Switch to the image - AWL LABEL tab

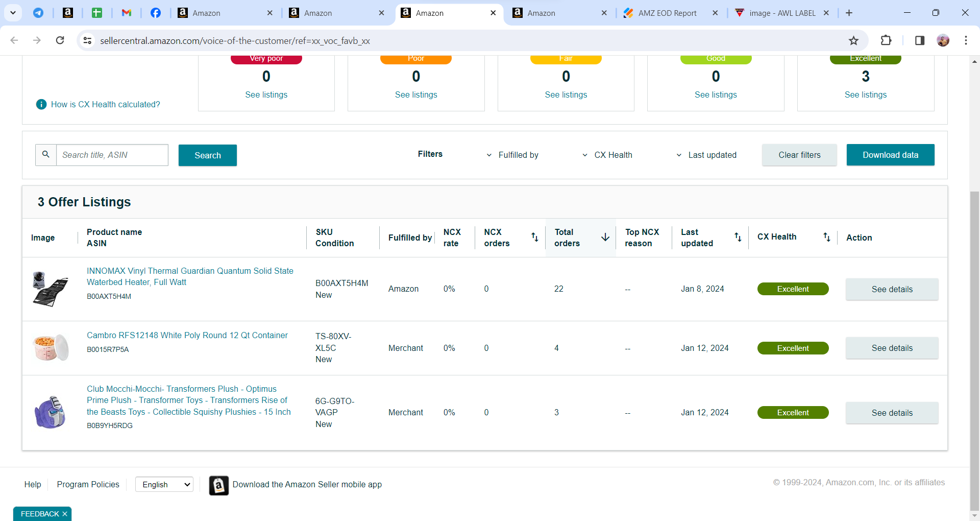[782, 13]
